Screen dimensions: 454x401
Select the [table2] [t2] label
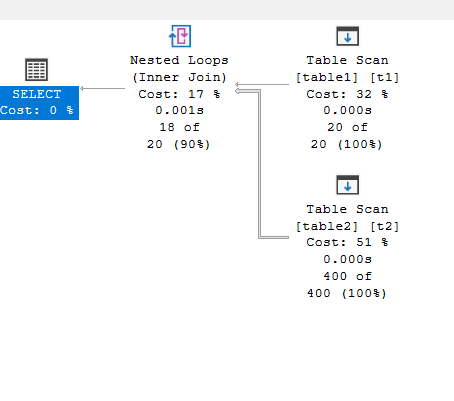click(x=347, y=226)
